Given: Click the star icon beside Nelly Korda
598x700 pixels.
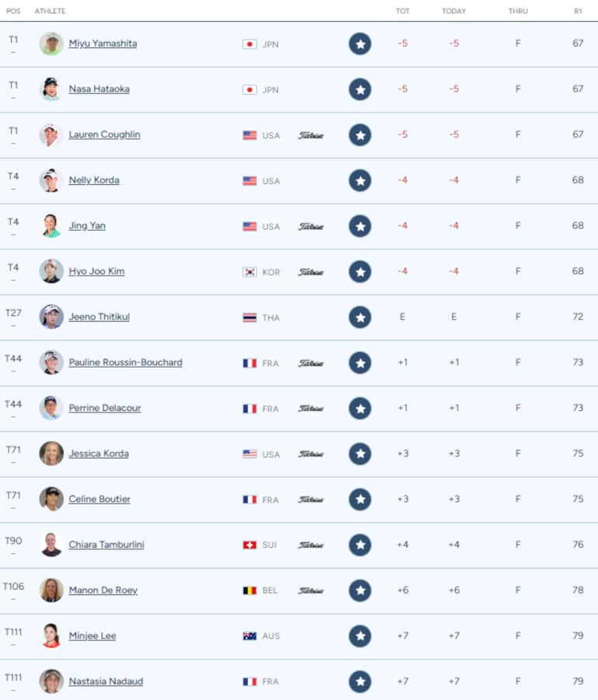Looking at the screenshot, I should [360, 180].
